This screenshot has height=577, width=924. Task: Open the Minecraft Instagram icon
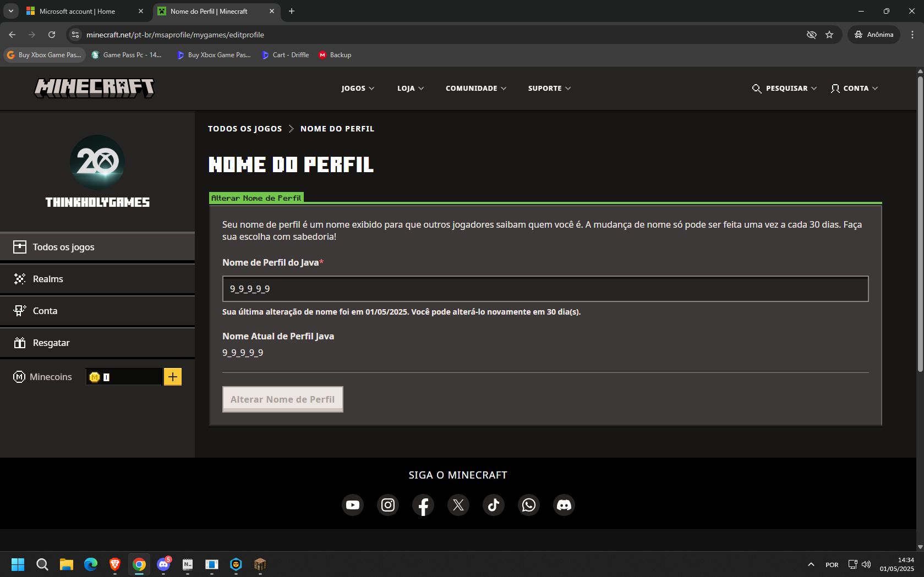point(388,505)
